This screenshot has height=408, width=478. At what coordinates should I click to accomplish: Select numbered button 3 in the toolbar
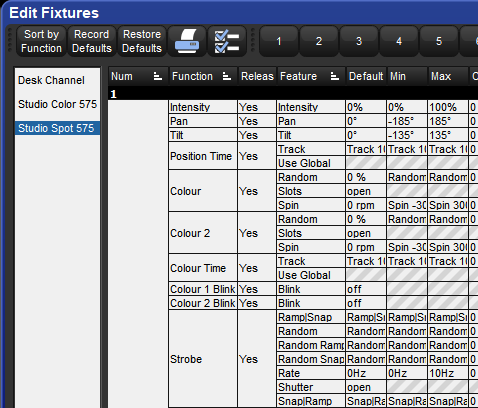tap(359, 41)
